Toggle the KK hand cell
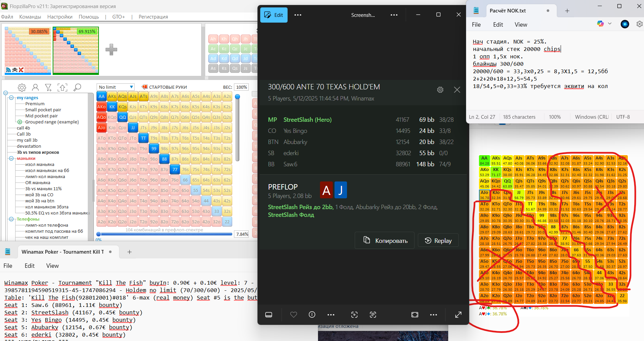The height and width of the screenshot is (341, 644). (x=112, y=107)
